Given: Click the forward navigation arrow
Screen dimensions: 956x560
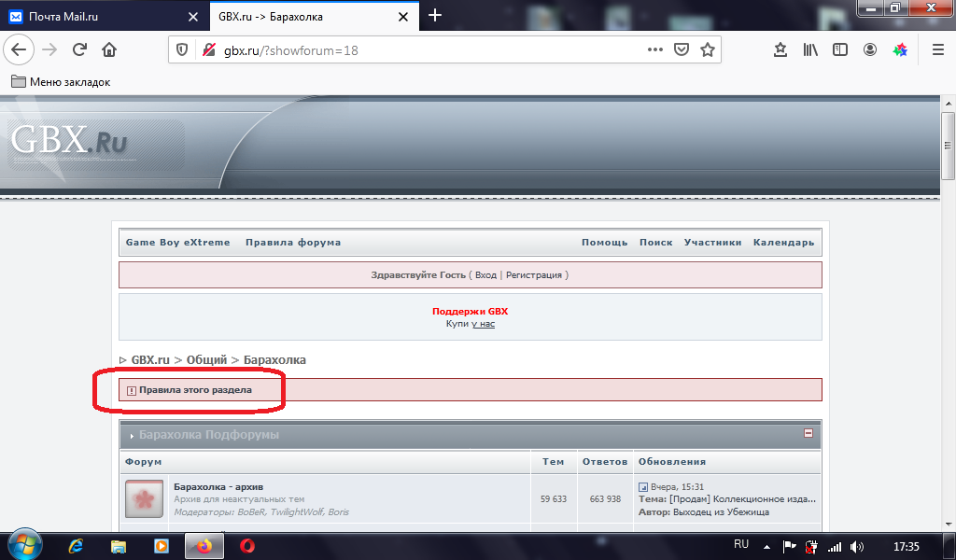Looking at the screenshot, I should click(x=49, y=50).
